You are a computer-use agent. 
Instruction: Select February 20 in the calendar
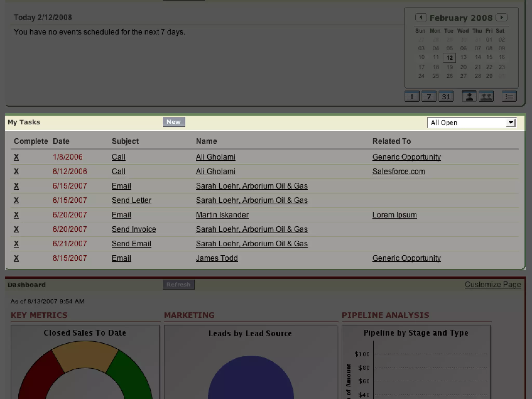click(463, 67)
